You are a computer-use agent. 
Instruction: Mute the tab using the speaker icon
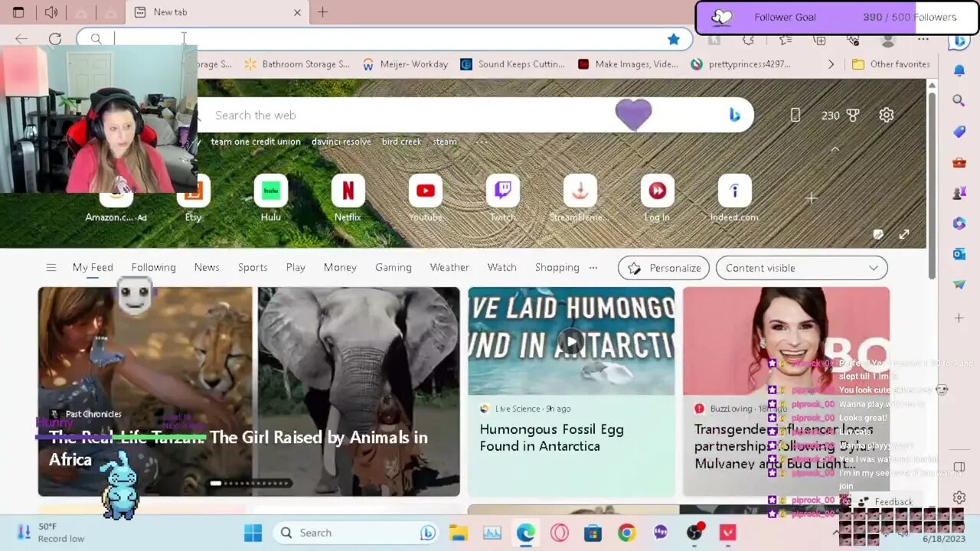(51, 12)
